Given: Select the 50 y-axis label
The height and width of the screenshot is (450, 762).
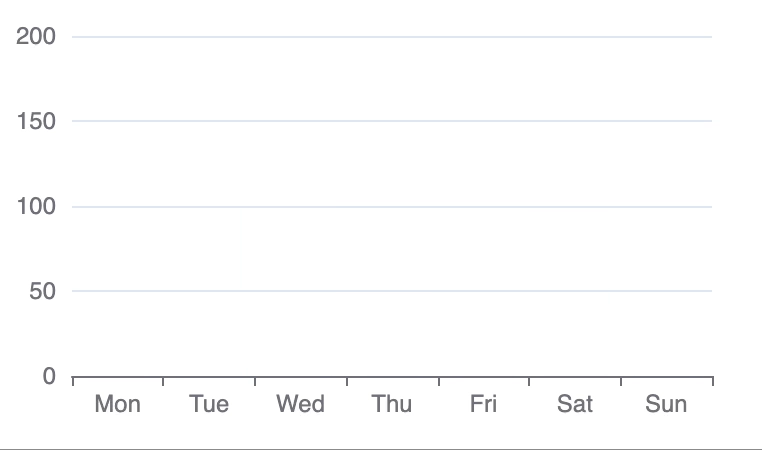Looking at the screenshot, I should [42, 291].
